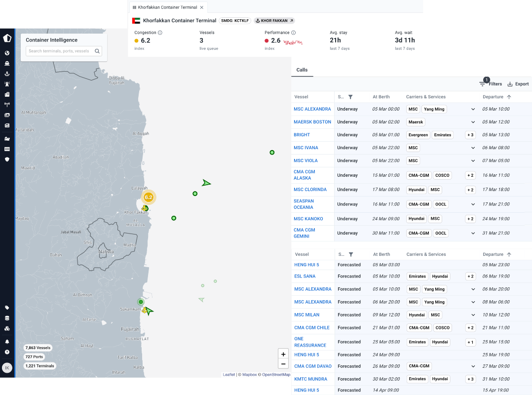Open the Filters panel
The height and width of the screenshot is (395, 532).
pyautogui.click(x=491, y=84)
